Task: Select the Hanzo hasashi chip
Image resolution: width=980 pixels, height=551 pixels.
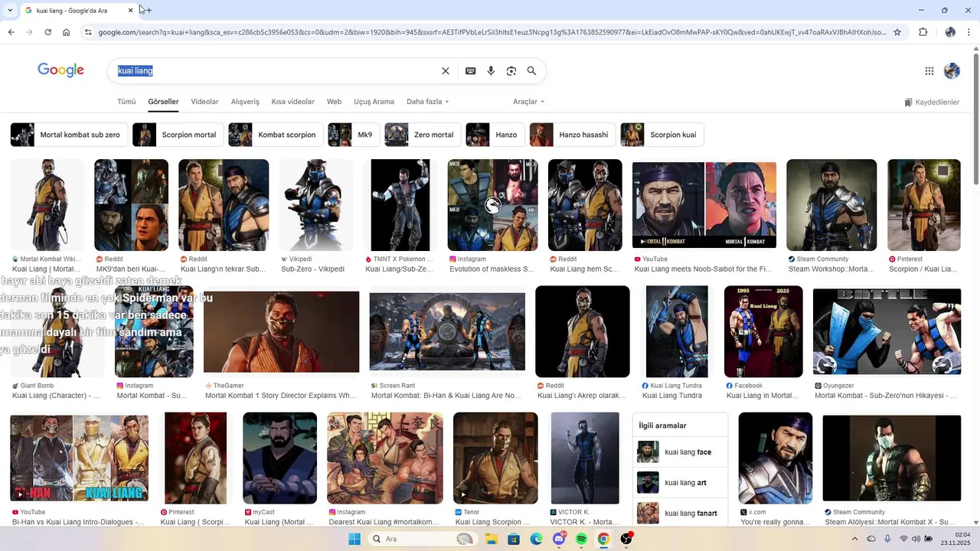Action: [x=572, y=135]
